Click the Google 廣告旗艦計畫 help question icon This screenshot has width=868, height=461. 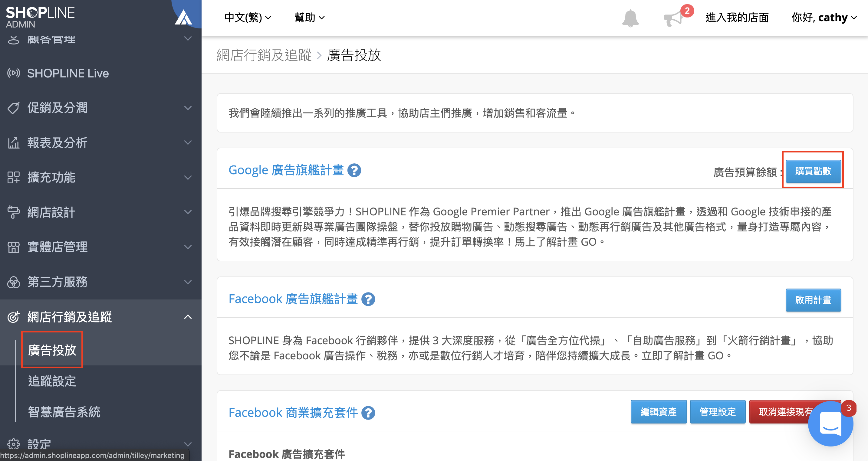(x=354, y=170)
